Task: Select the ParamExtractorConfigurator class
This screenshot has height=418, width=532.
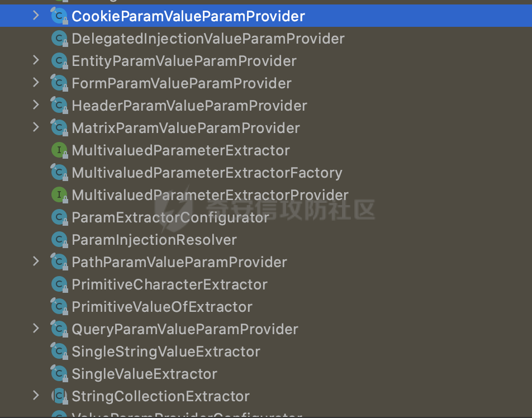Action: pyautogui.click(x=170, y=217)
